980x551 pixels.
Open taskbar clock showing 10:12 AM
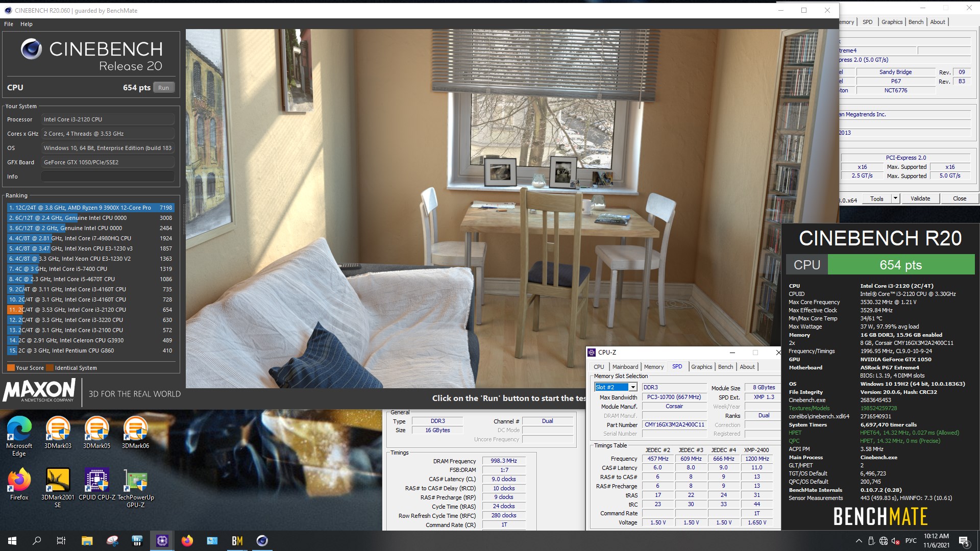(x=936, y=541)
